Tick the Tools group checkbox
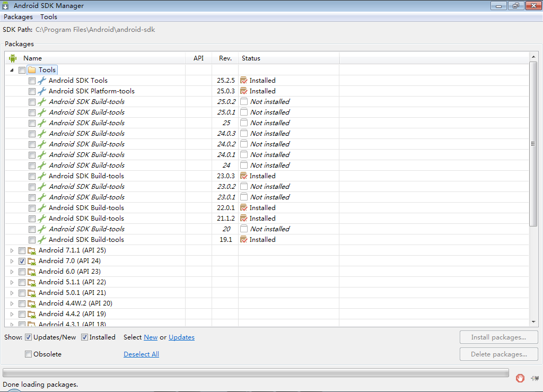Viewport: 543px width, 392px height. pyautogui.click(x=22, y=71)
